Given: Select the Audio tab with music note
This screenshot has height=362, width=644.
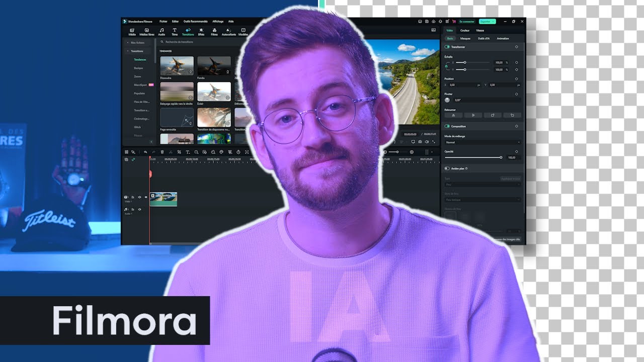Looking at the screenshot, I should pos(162,32).
